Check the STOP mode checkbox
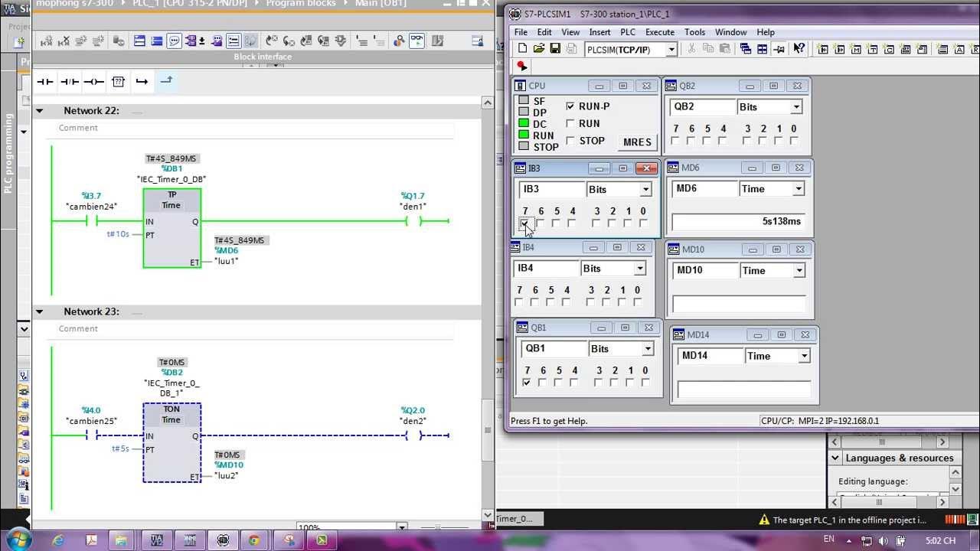The image size is (980, 551). click(x=570, y=141)
